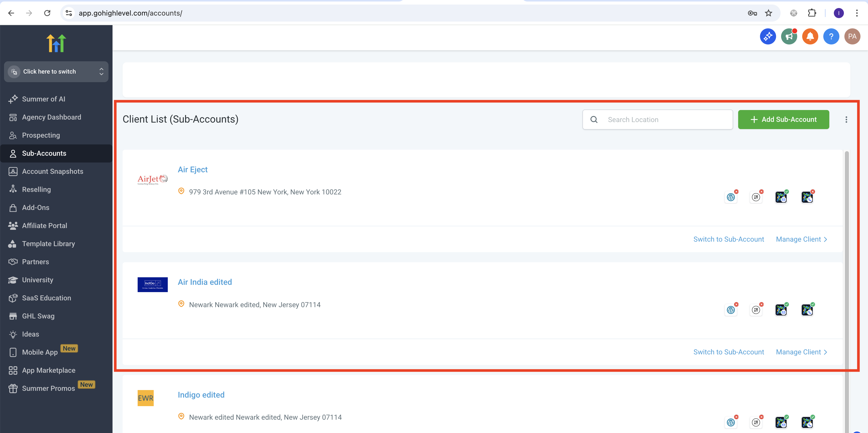Click the client list vertical scrollbar
The height and width of the screenshot is (433, 868).
click(846, 269)
